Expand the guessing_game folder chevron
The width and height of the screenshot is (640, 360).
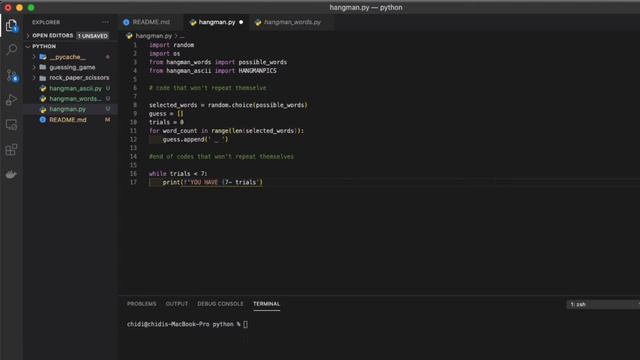tap(34, 67)
